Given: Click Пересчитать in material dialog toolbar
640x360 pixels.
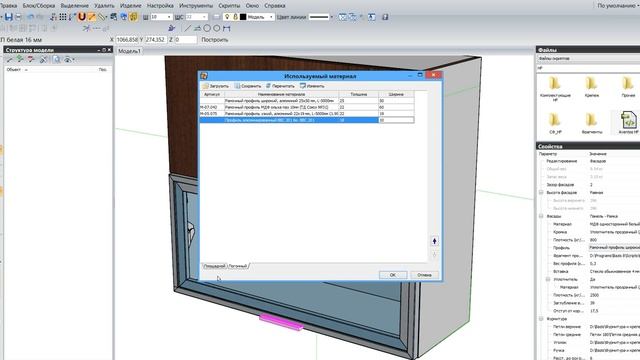Looking at the screenshot, I should tap(280, 86).
